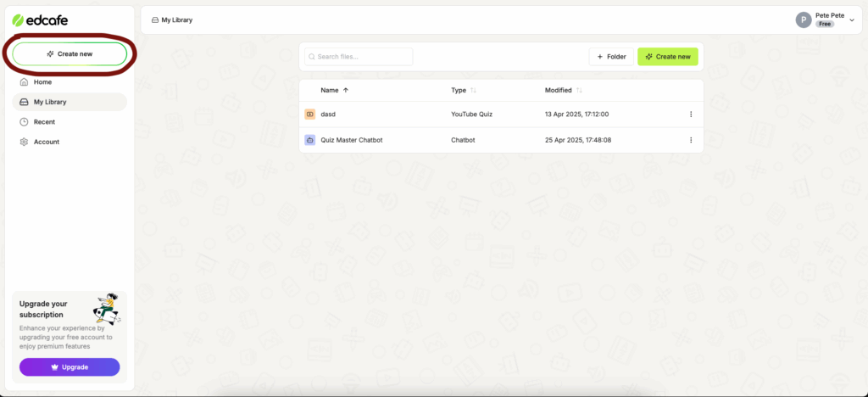Open more options for dasd row
This screenshot has height=397, width=868.
click(691, 114)
